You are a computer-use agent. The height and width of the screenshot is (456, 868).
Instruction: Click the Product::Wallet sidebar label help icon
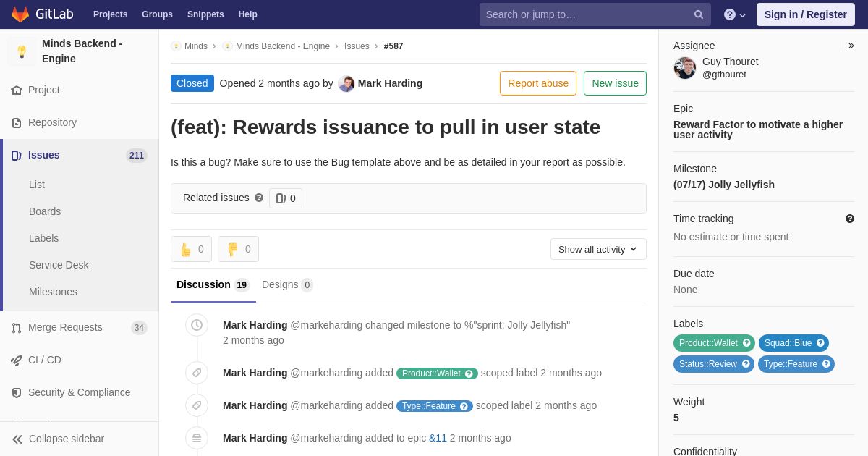tap(746, 343)
